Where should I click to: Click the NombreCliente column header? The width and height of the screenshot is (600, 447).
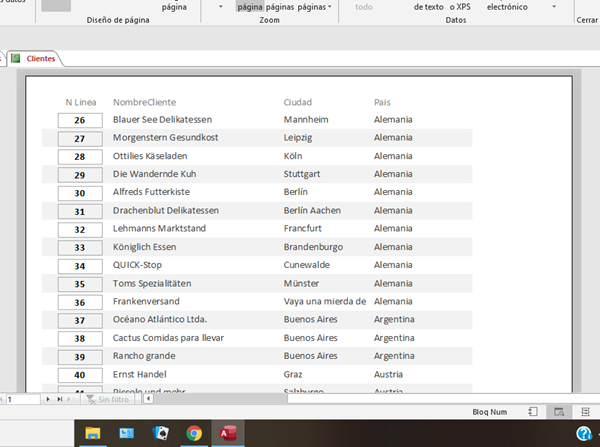click(144, 102)
